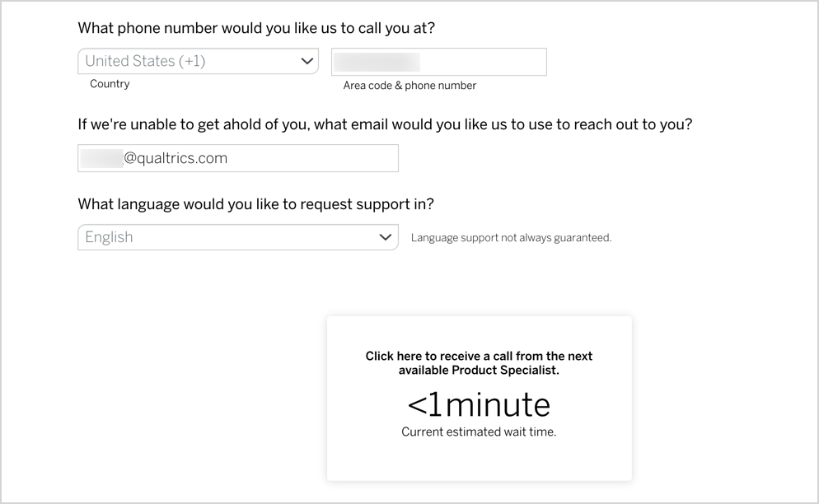Click the Area code & phone number label

[409, 86]
